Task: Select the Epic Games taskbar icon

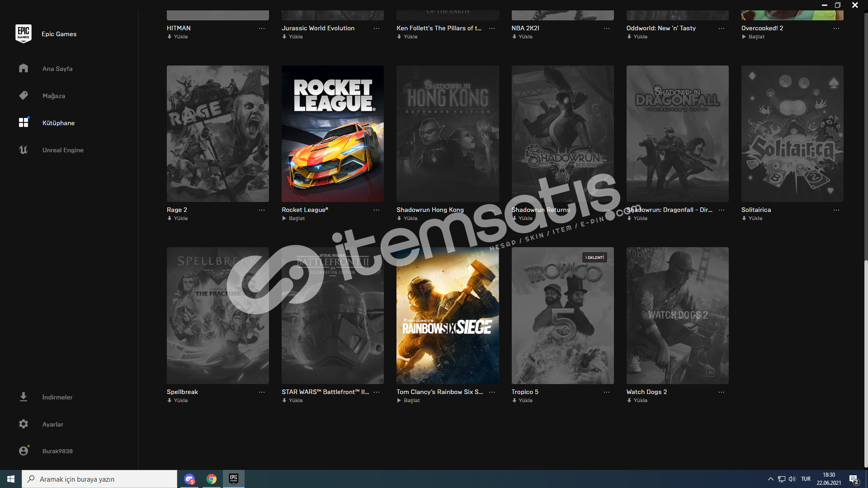Action: (234, 479)
